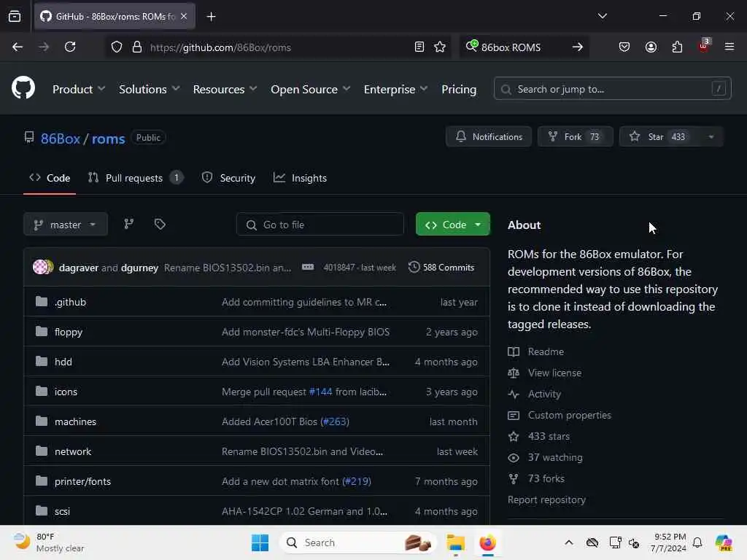Select the Code tab

(x=50, y=178)
